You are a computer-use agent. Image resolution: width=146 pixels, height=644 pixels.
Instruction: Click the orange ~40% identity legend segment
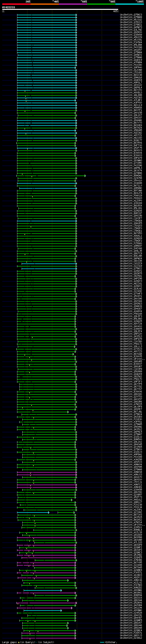pyautogui.click(x=45, y=4)
